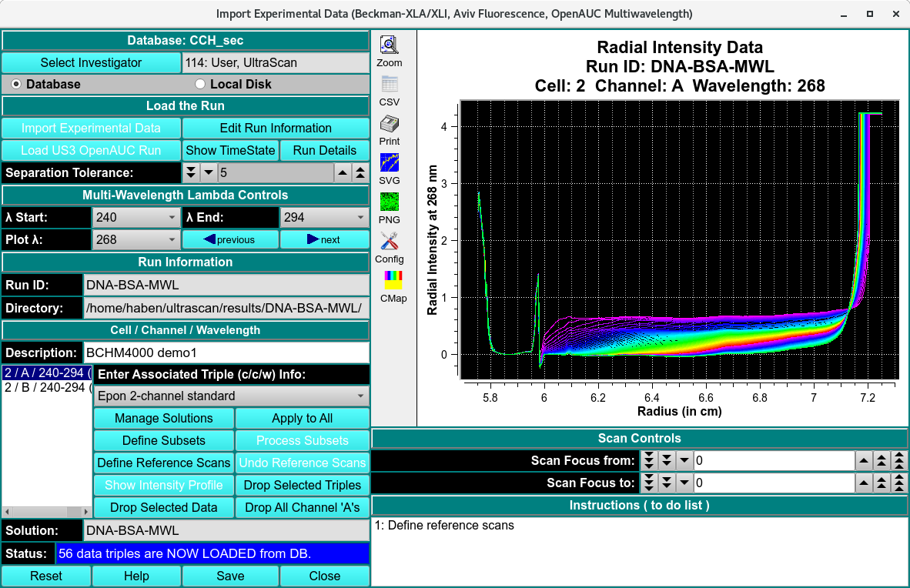Expand the Epon 2-channel standard centerpiece dropdown
Viewport: 910px width, 588px height.
click(231, 396)
